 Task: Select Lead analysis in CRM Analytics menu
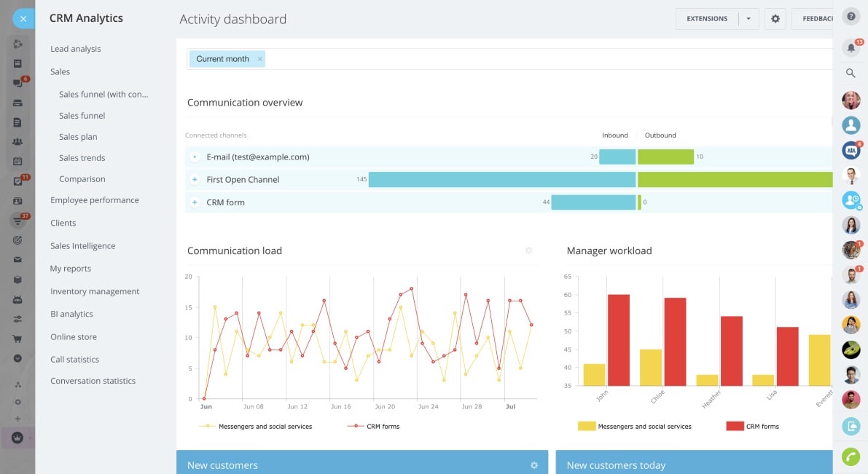(x=76, y=49)
